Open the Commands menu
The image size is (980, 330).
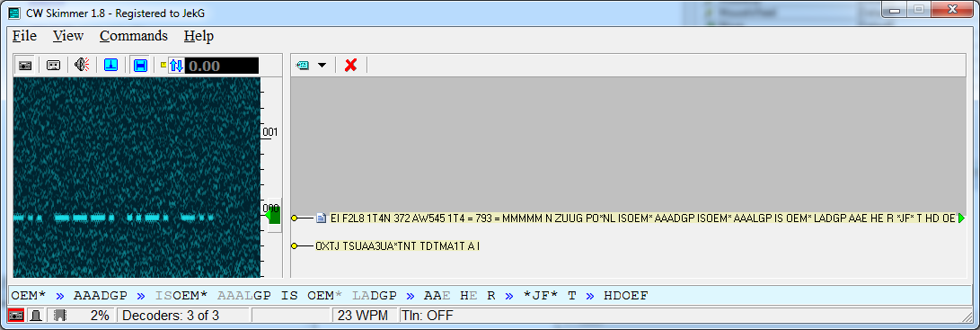pos(134,36)
